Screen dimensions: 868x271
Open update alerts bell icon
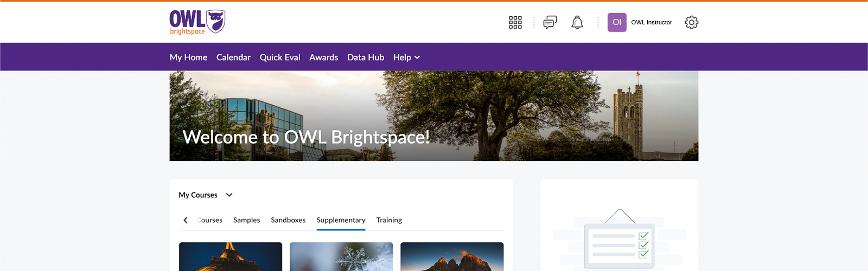pyautogui.click(x=577, y=22)
